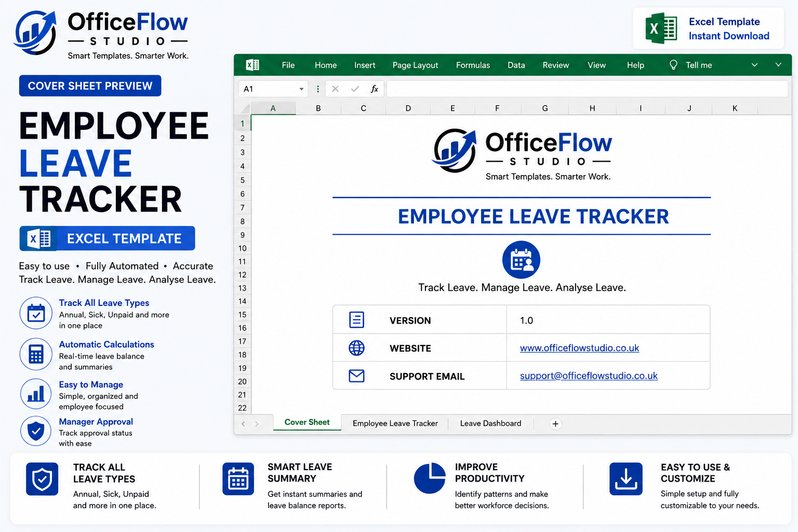Switch to the Employee Leave Tracker sheet tab

point(395,423)
